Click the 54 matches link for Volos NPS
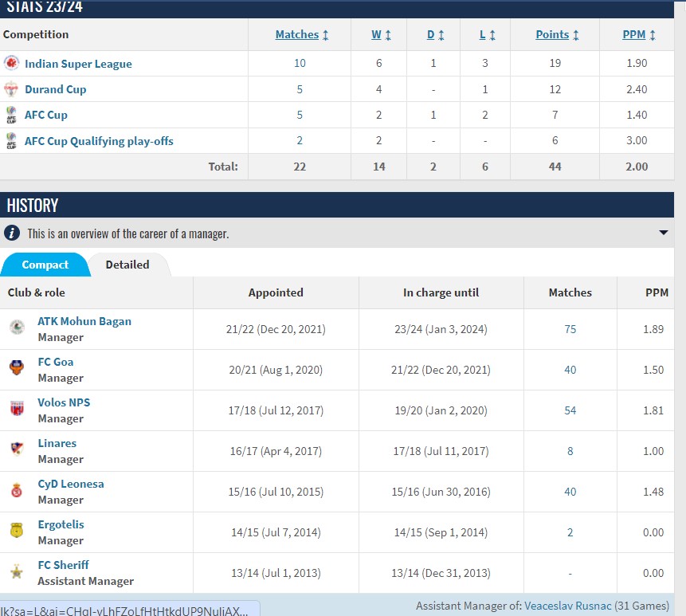This screenshot has width=686, height=616. 570,410
